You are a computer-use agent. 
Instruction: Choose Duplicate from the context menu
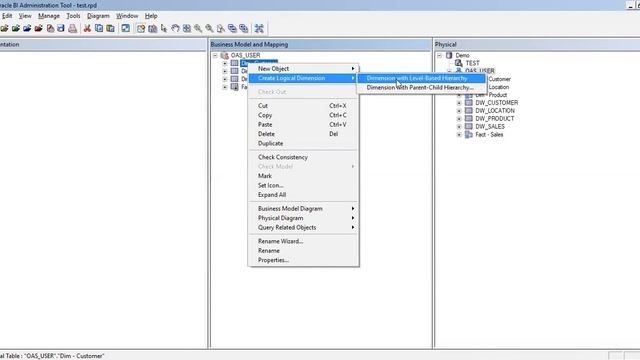tap(304, 143)
